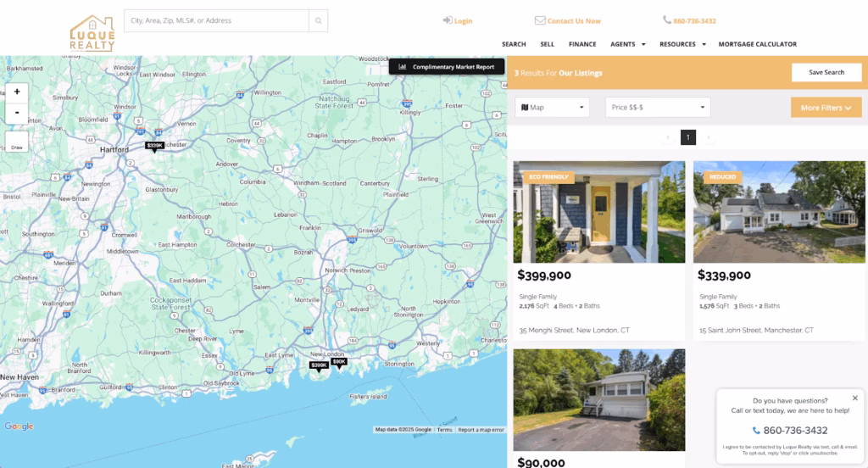Open the Finance menu item
This screenshot has height=468, width=868.
pyautogui.click(x=582, y=44)
